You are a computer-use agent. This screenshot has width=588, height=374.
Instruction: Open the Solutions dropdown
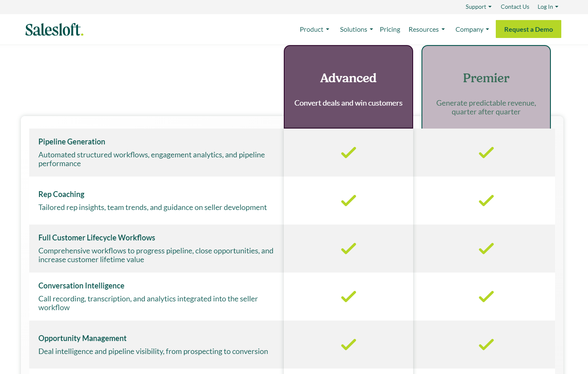coord(356,30)
